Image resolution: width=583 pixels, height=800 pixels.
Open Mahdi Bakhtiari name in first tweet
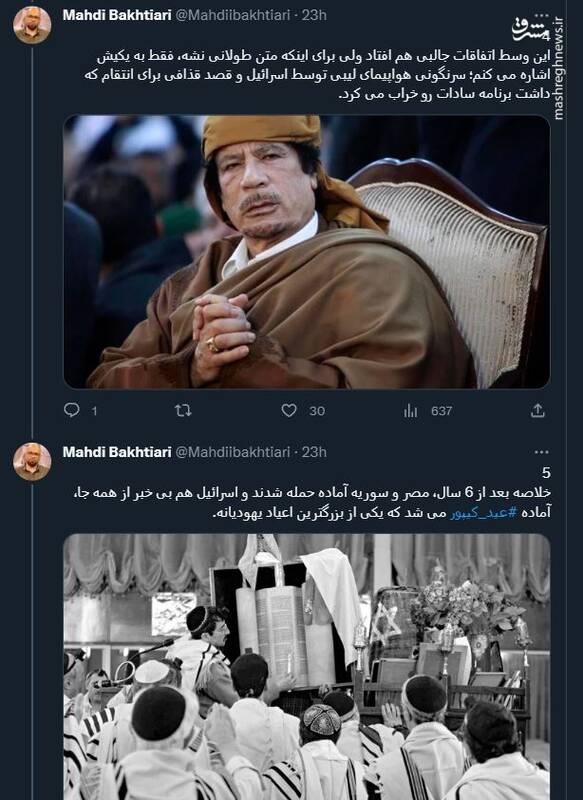[x=117, y=15]
